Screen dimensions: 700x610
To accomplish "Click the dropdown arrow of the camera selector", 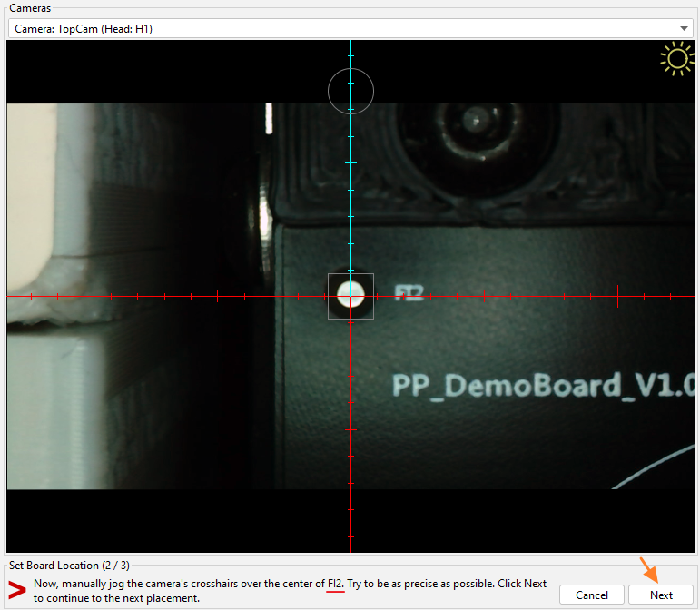I will pos(685,29).
